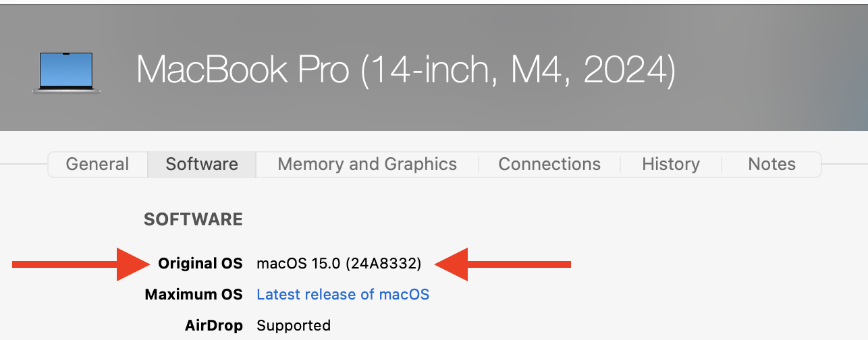Click the Original OS label
The image size is (868, 340).
click(200, 264)
